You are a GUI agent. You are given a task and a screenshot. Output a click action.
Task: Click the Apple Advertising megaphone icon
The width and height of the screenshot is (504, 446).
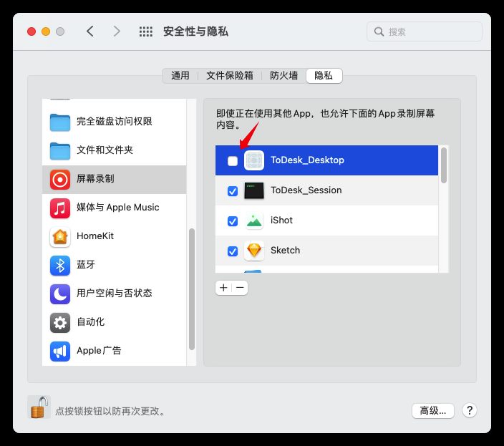(x=60, y=352)
